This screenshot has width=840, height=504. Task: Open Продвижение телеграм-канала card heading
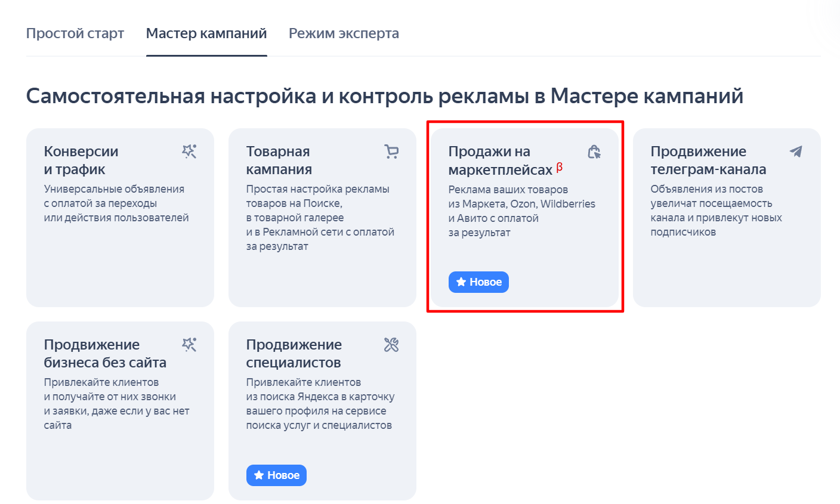[708, 160]
